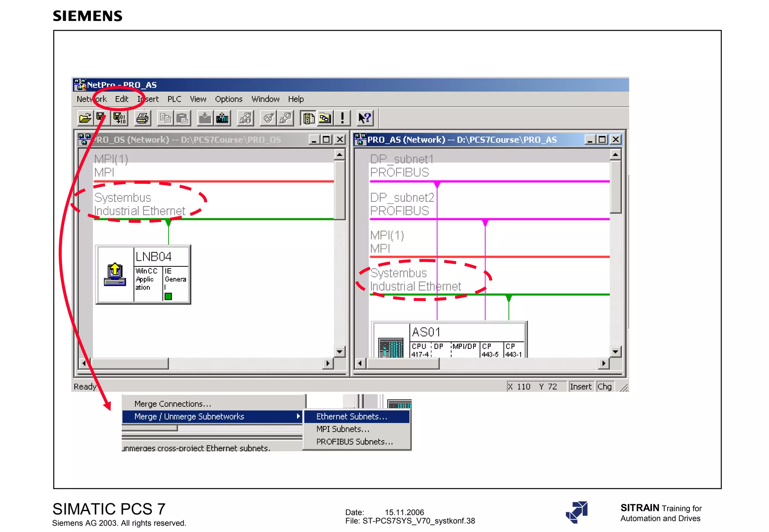Click IE General module in LNB04
Image resolution: width=769 pixels, height=532 pixels.
pyautogui.click(x=176, y=283)
